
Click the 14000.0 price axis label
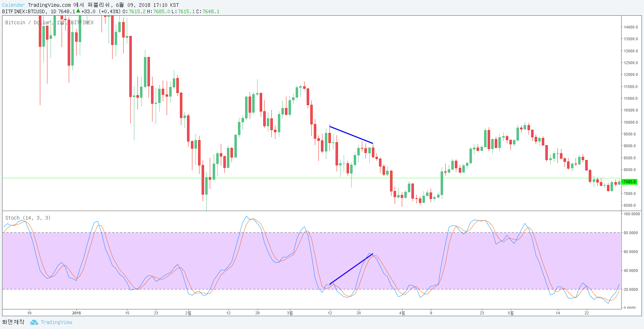click(631, 27)
